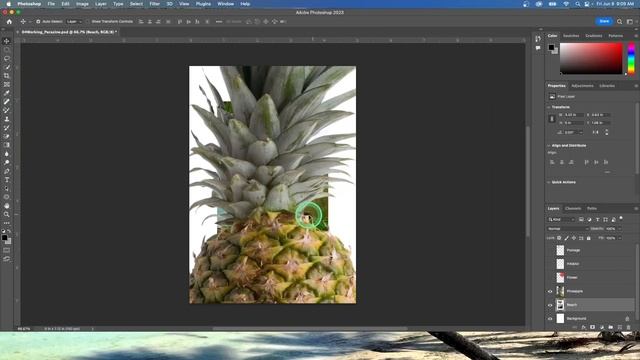The image size is (640, 360).
Task: Open the blend mode Normal dropdown
Action: pyautogui.click(x=567, y=229)
